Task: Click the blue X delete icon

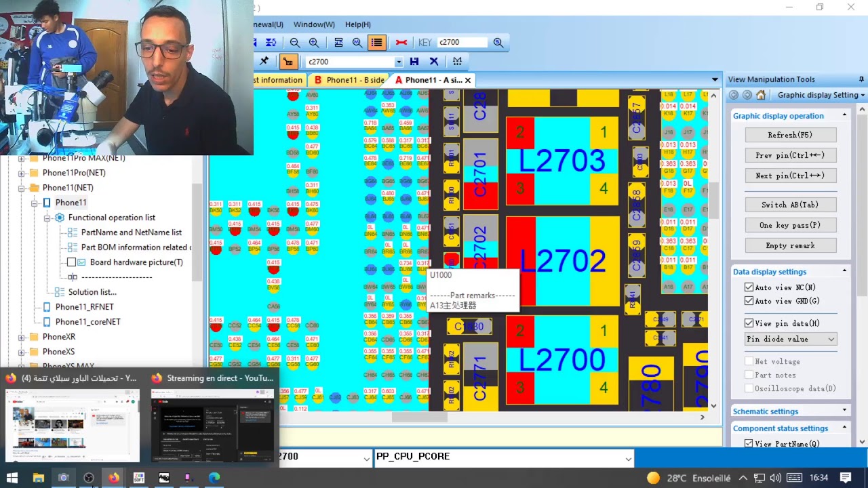Action: 434,62
